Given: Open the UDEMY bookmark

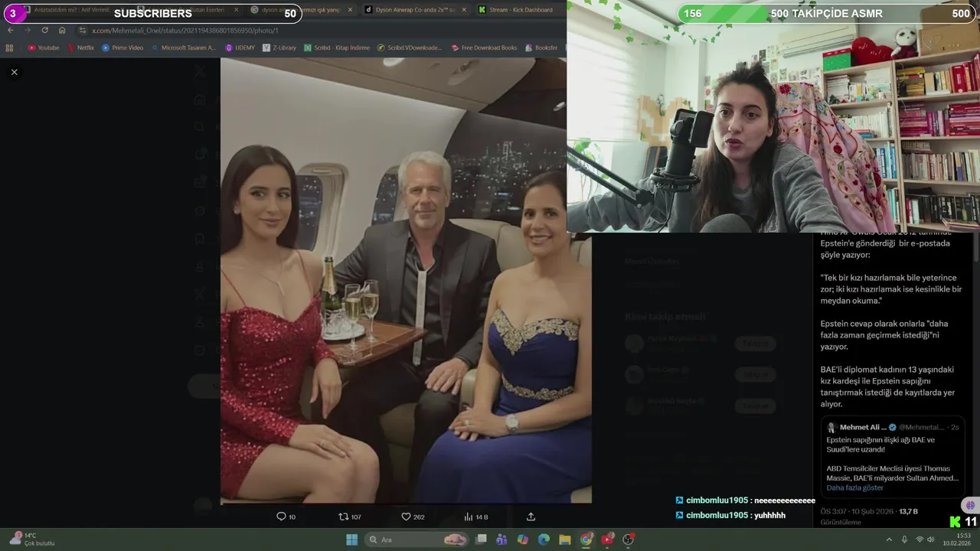Looking at the screenshot, I should pos(240,47).
